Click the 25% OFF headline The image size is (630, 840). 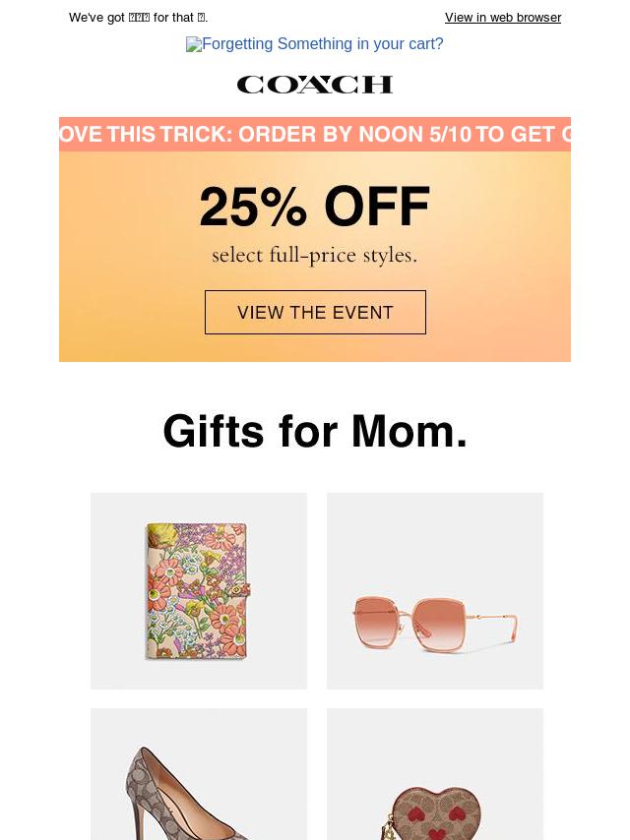coord(315,207)
